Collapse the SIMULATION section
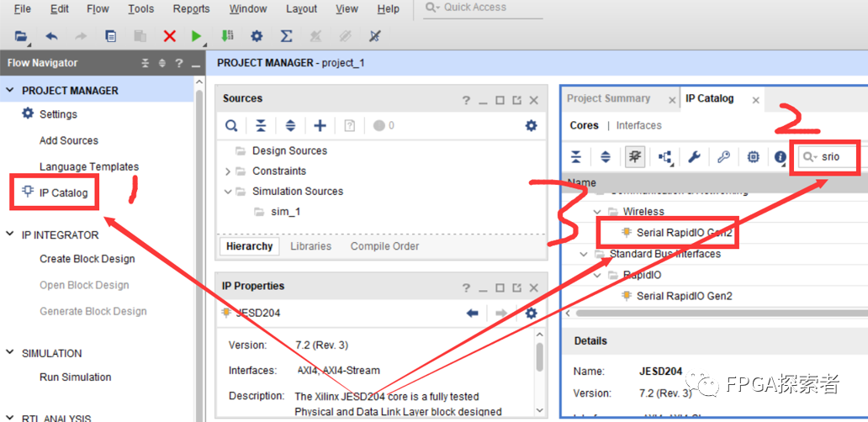Image resolution: width=868 pixels, height=422 pixels. click(x=10, y=353)
